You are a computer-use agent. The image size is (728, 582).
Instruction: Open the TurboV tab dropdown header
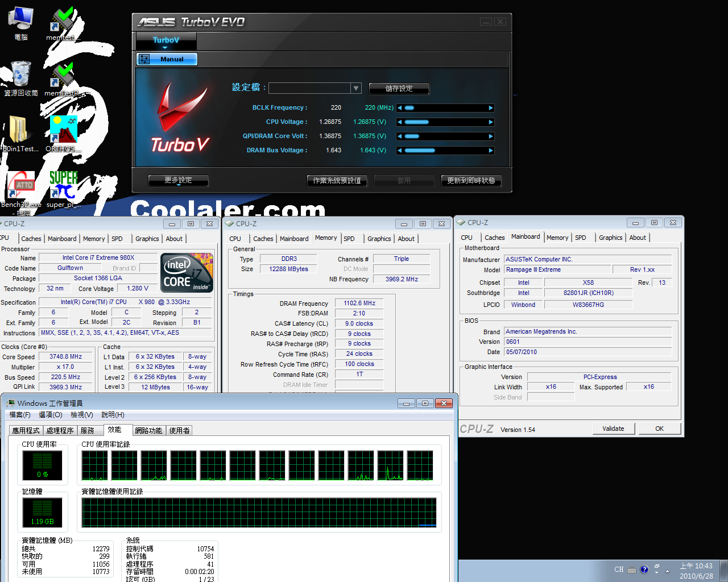pyautogui.click(x=166, y=41)
